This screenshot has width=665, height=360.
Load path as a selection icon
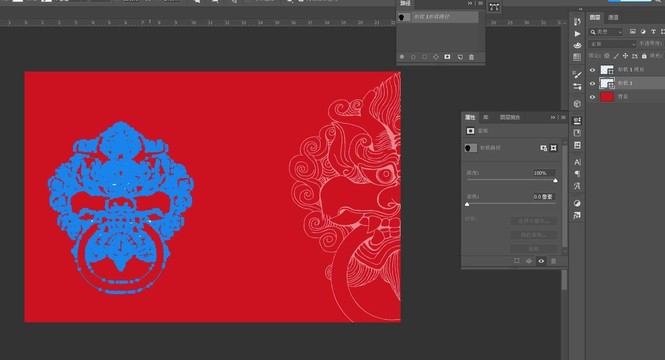coord(425,57)
